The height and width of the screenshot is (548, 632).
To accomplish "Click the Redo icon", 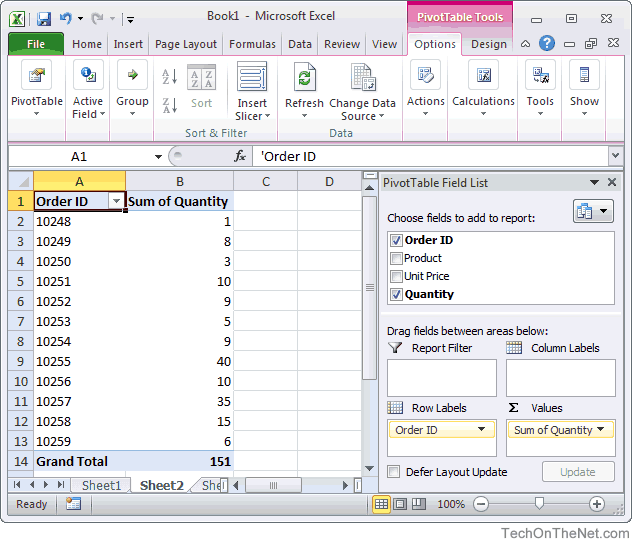I will click(97, 18).
